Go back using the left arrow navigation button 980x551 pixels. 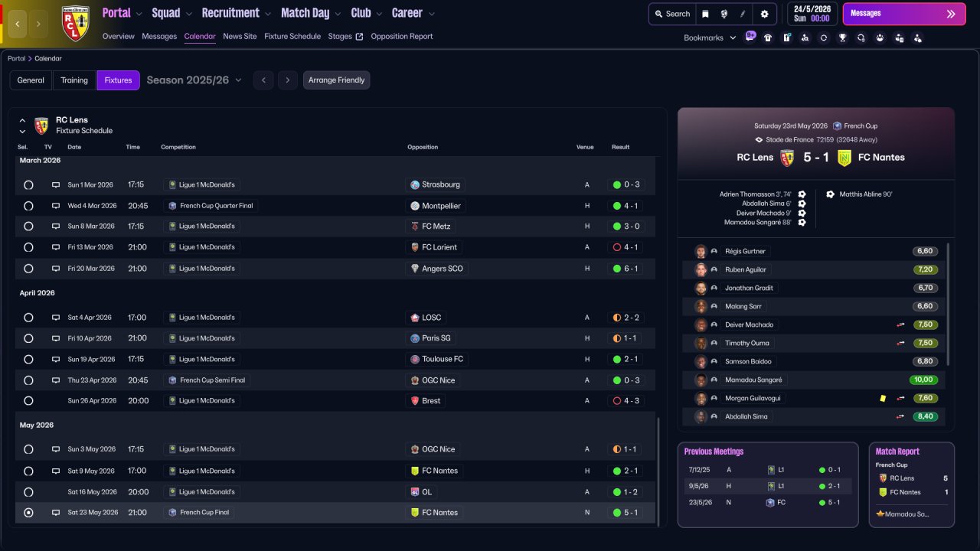(18, 24)
